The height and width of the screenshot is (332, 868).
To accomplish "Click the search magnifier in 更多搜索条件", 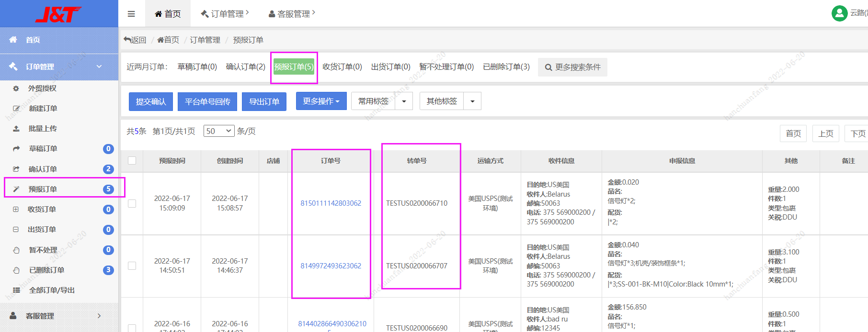I will [548, 67].
